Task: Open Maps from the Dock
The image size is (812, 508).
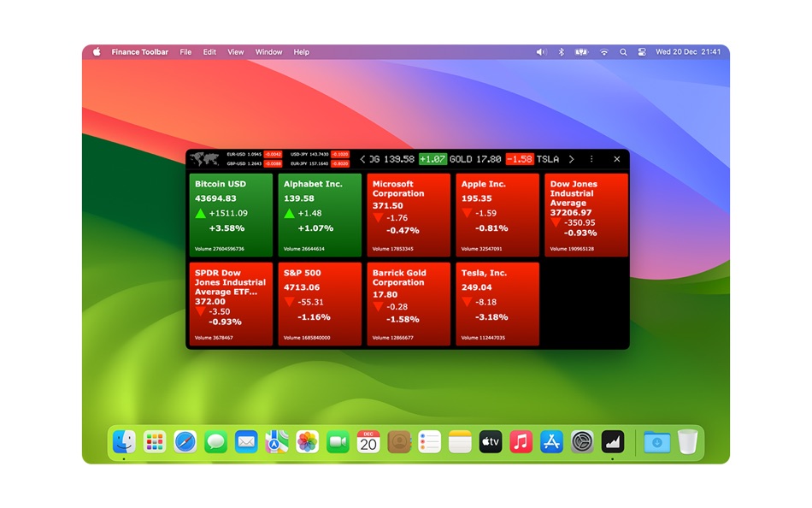Action: coord(277,442)
